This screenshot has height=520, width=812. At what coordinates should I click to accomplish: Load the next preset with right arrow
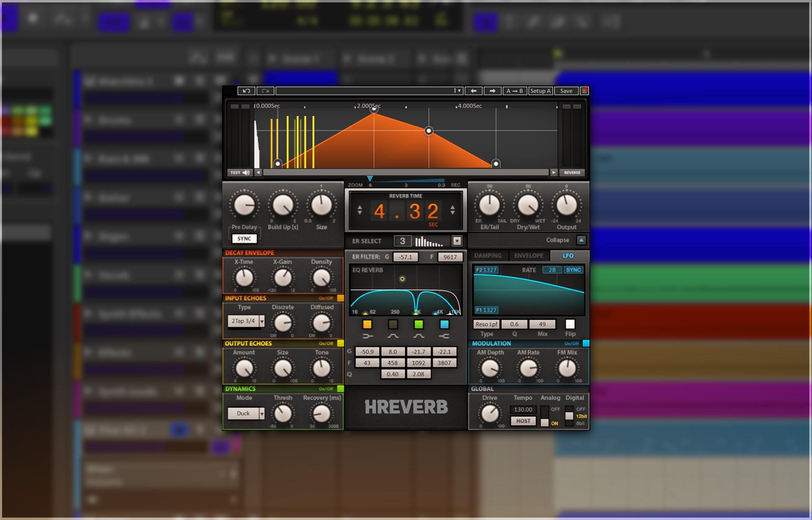coord(492,91)
